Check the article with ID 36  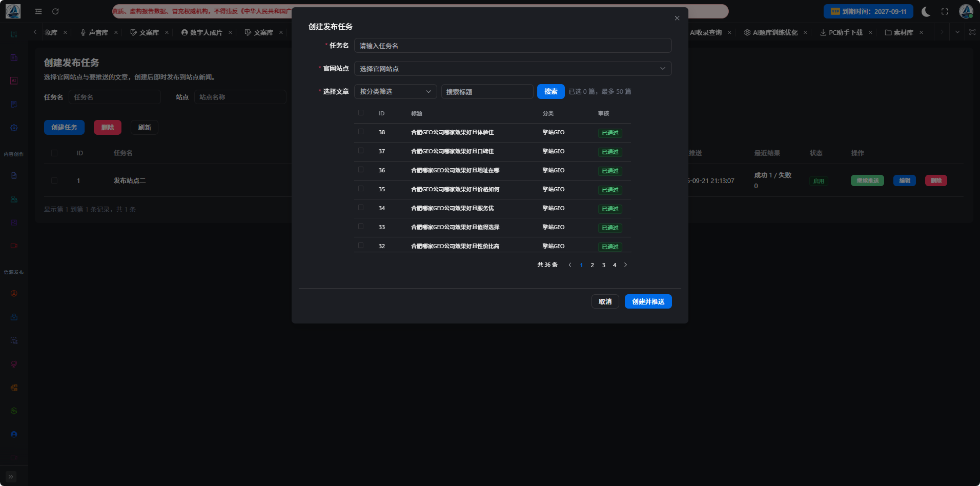coord(361,170)
